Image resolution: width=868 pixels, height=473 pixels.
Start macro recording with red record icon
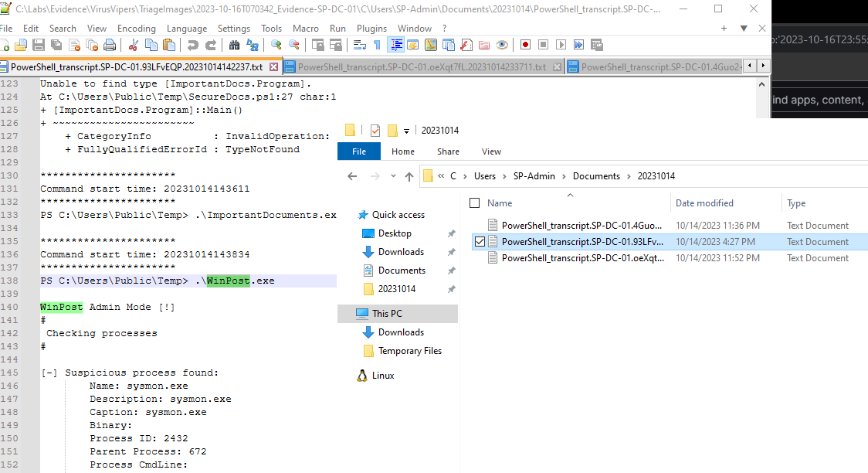(x=525, y=45)
